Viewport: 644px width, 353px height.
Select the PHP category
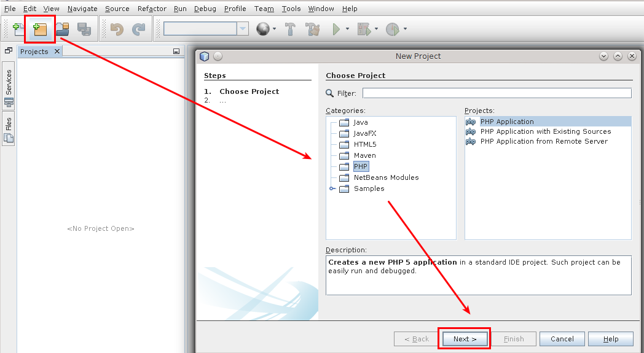[x=361, y=166]
